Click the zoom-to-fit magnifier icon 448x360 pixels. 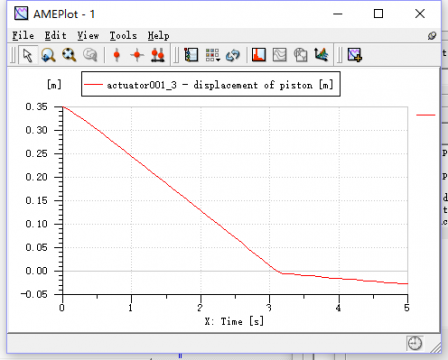click(x=69, y=55)
